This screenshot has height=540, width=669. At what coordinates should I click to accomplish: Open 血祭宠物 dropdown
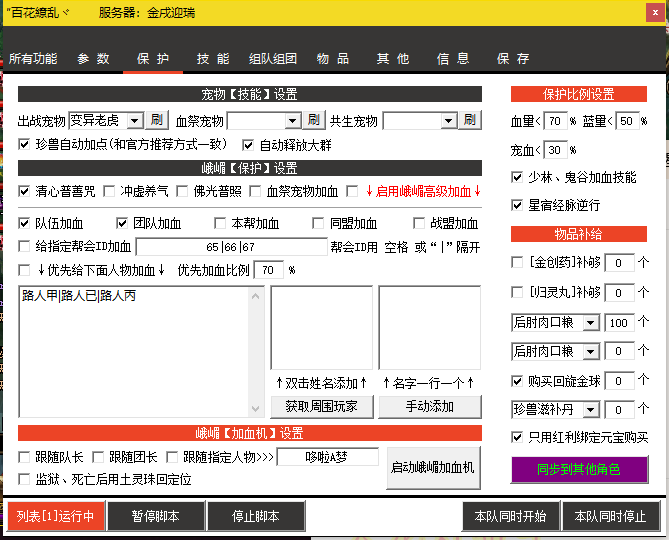coord(293,121)
